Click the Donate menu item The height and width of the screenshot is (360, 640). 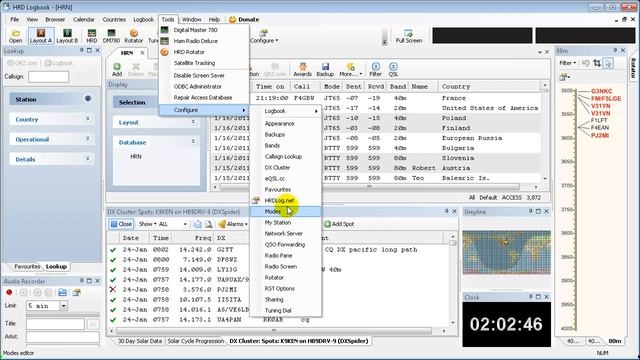244,19
